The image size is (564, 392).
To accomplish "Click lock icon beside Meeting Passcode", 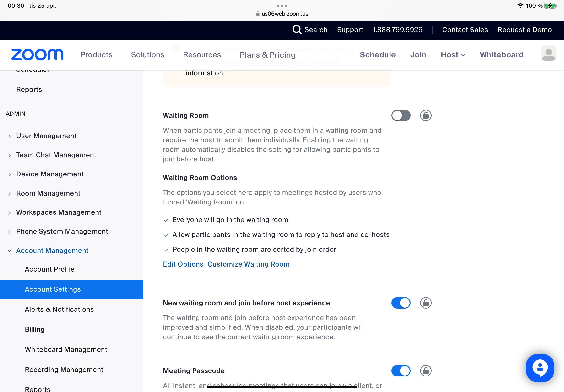I will (x=426, y=371).
